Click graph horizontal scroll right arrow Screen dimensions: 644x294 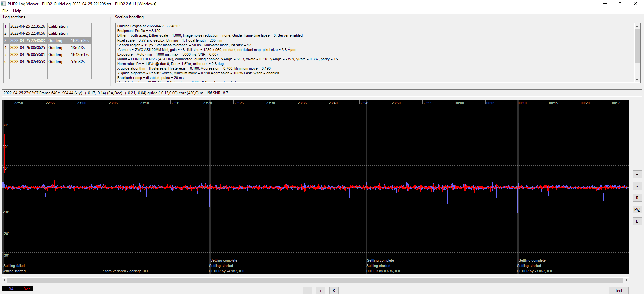click(x=626, y=280)
